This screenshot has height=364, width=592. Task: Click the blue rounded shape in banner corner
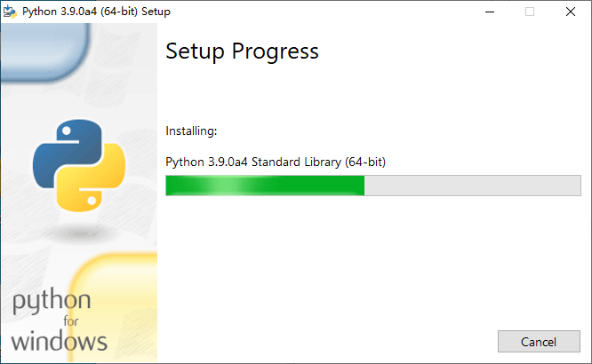[x=45, y=51]
